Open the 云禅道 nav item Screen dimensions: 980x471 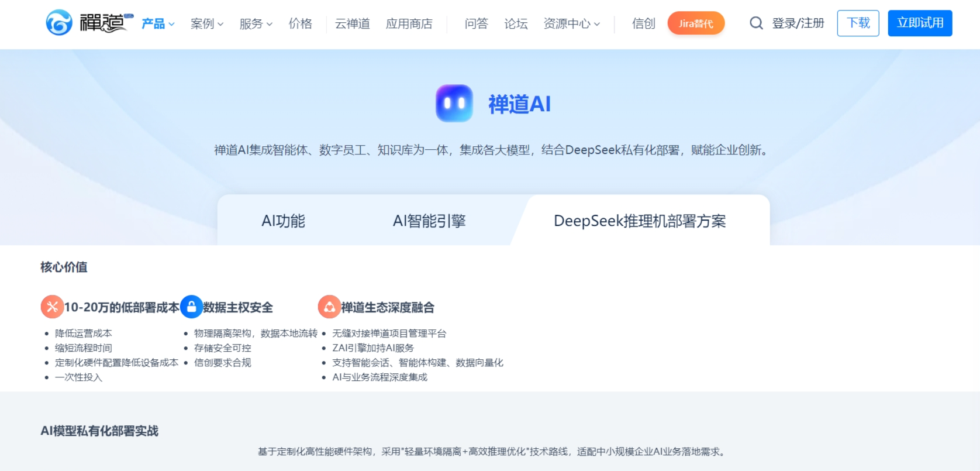tap(353, 23)
